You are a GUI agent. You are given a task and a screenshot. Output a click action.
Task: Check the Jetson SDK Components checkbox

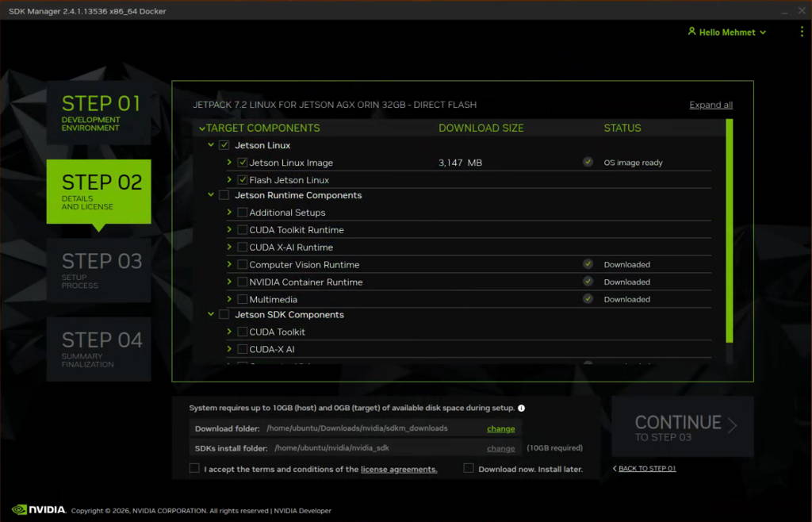click(224, 314)
